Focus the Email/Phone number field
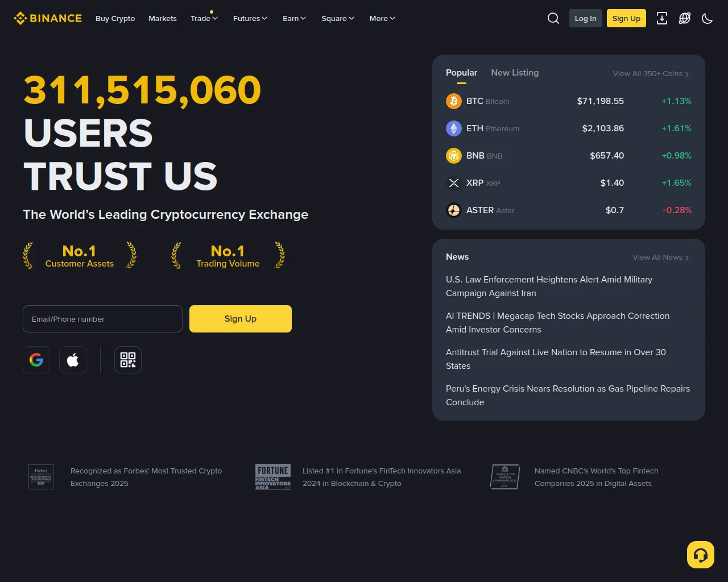This screenshot has height=582, width=728. point(102,319)
